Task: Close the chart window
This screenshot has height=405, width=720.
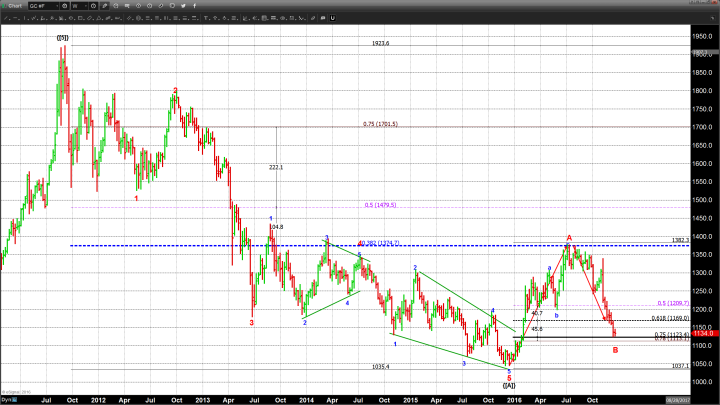Action: click(x=714, y=5)
